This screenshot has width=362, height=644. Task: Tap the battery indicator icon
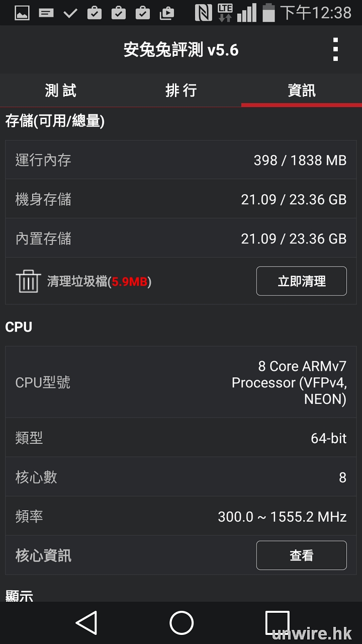click(269, 13)
